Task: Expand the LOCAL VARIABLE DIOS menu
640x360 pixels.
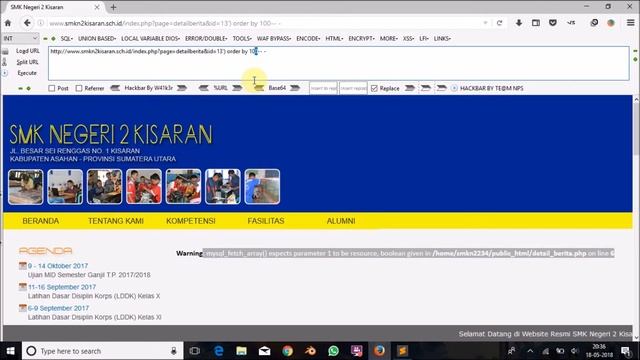Action: pos(150,38)
